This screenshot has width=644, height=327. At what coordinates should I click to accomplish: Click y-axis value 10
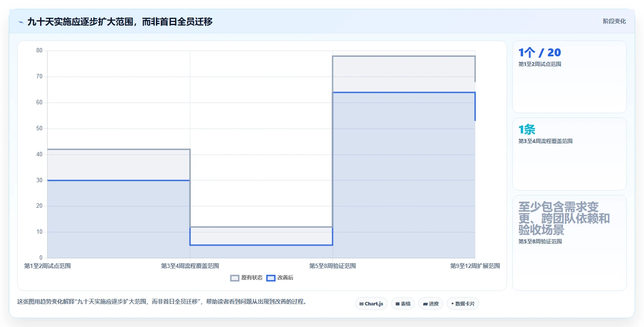pyautogui.click(x=39, y=232)
